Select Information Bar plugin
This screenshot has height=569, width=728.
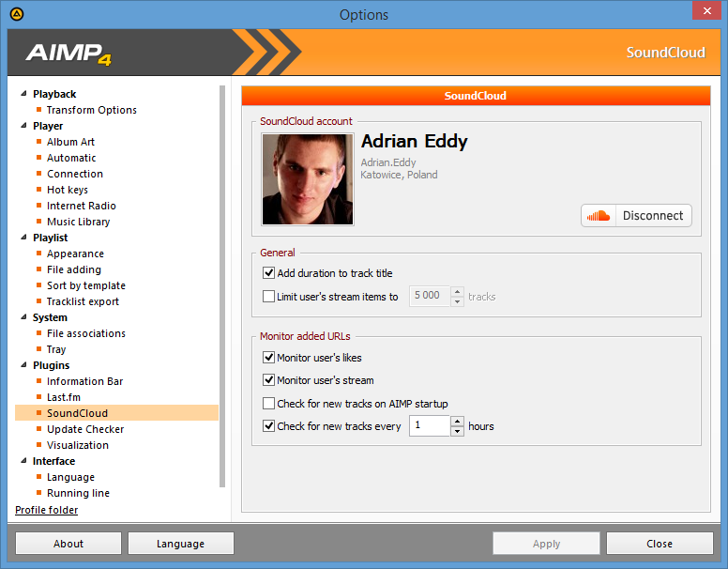[x=84, y=381]
